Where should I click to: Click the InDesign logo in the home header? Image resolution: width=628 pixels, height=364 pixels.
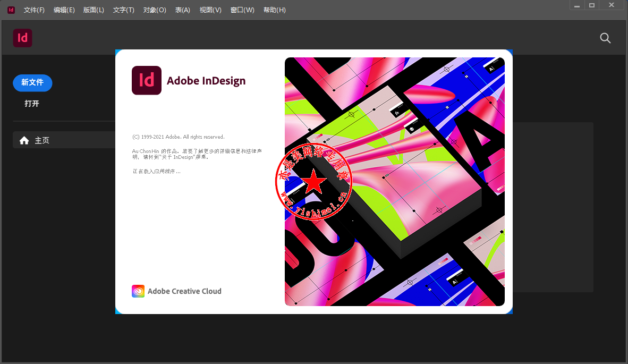click(22, 38)
